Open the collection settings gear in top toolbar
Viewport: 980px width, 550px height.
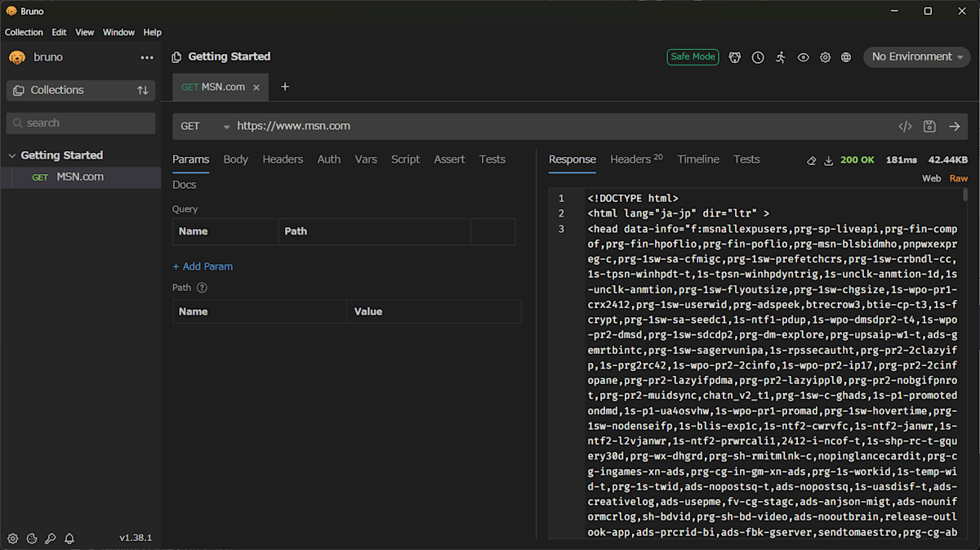(826, 57)
